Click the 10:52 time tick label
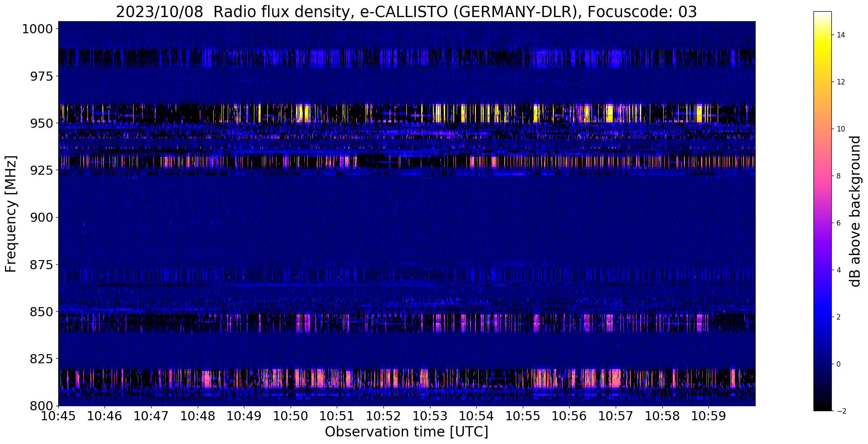 [x=384, y=416]
